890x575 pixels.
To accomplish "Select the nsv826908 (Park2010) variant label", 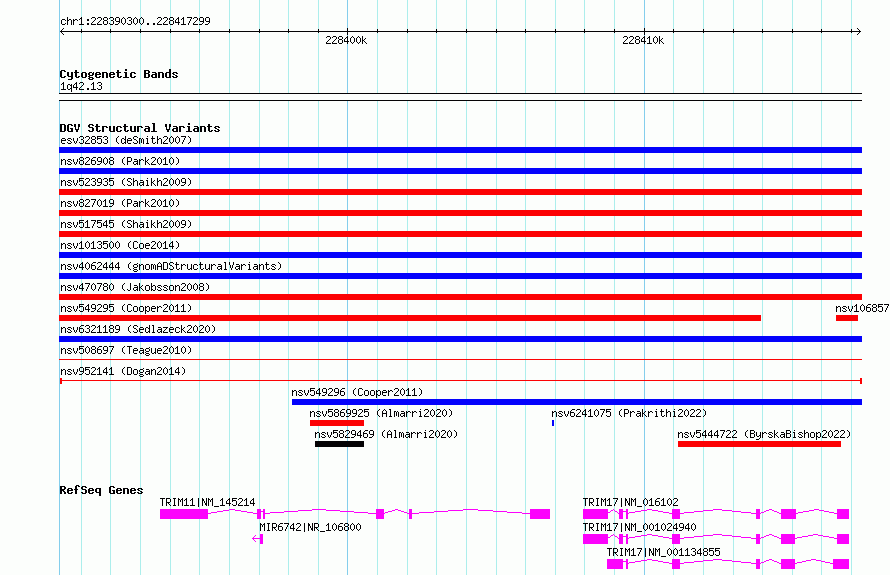I will coord(120,161).
